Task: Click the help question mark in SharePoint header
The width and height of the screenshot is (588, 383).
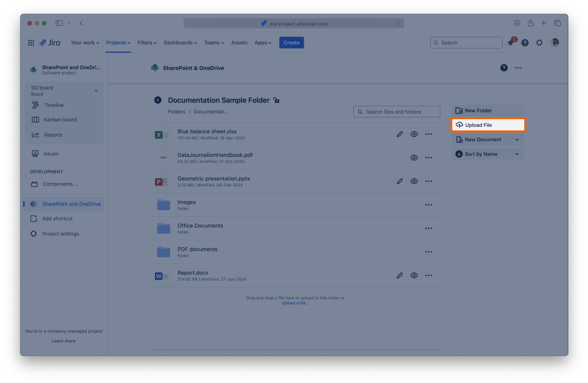Action: [x=504, y=68]
